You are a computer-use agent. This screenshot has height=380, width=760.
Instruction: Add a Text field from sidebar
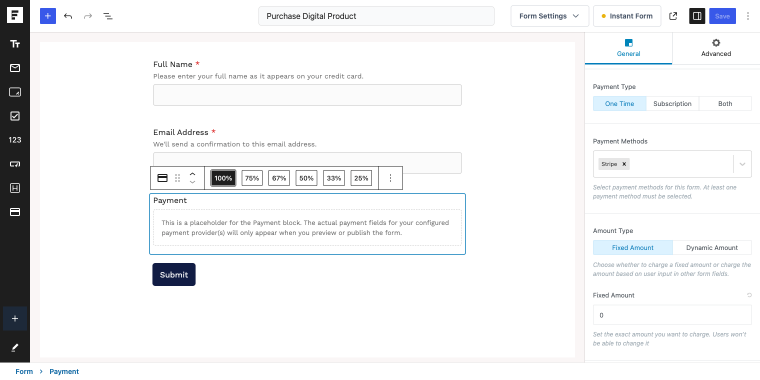pos(15,44)
